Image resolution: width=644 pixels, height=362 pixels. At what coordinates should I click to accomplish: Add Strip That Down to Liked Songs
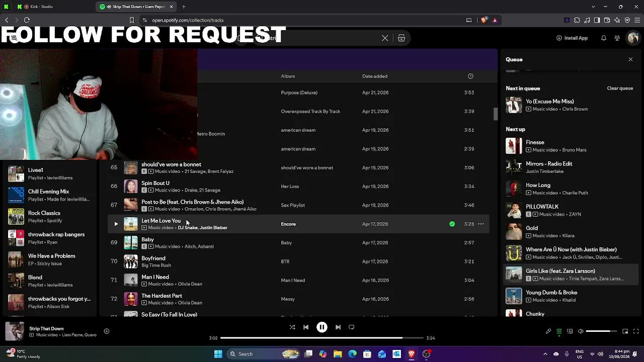pos(107,331)
